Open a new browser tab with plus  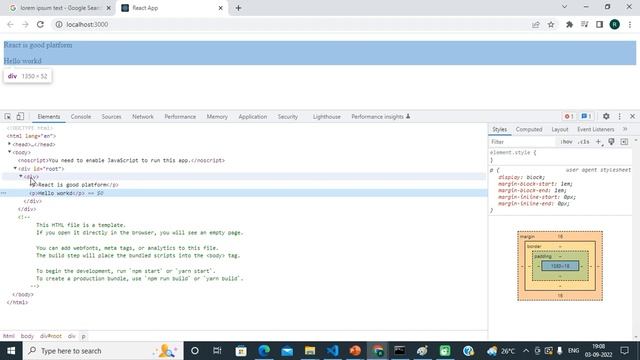[x=238, y=8]
